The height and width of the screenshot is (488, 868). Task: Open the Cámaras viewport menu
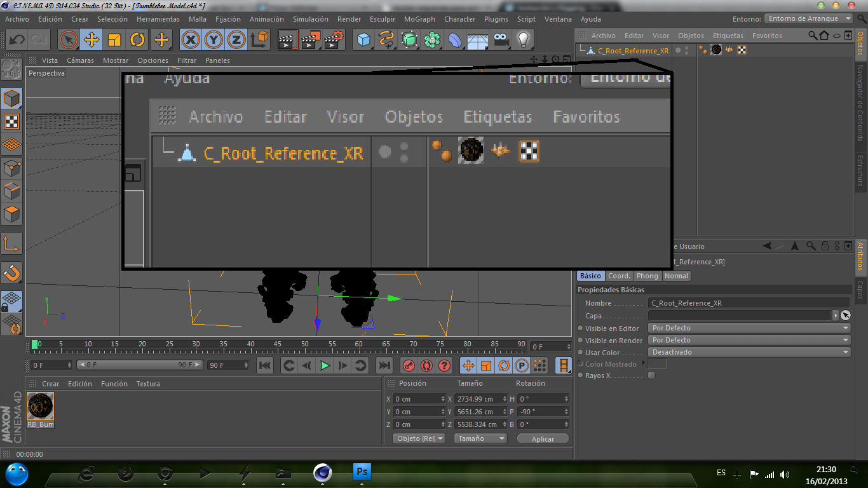pyautogui.click(x=80, y=60)
